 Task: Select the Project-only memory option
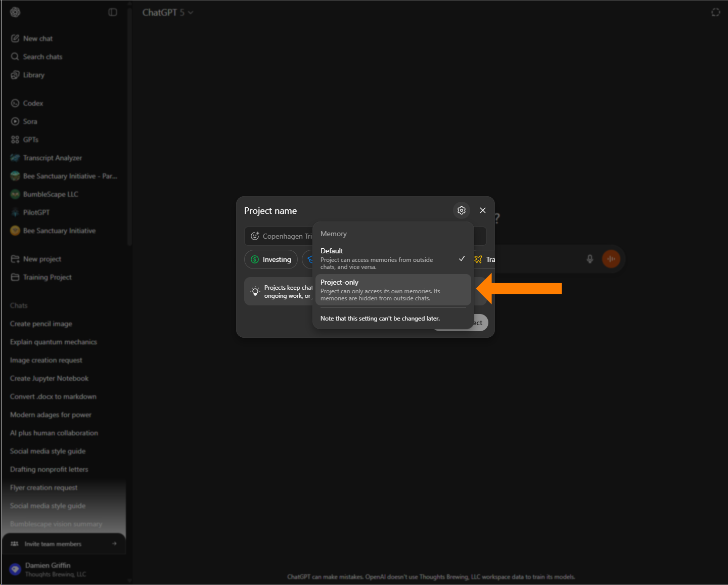click(x=392, y=289)
